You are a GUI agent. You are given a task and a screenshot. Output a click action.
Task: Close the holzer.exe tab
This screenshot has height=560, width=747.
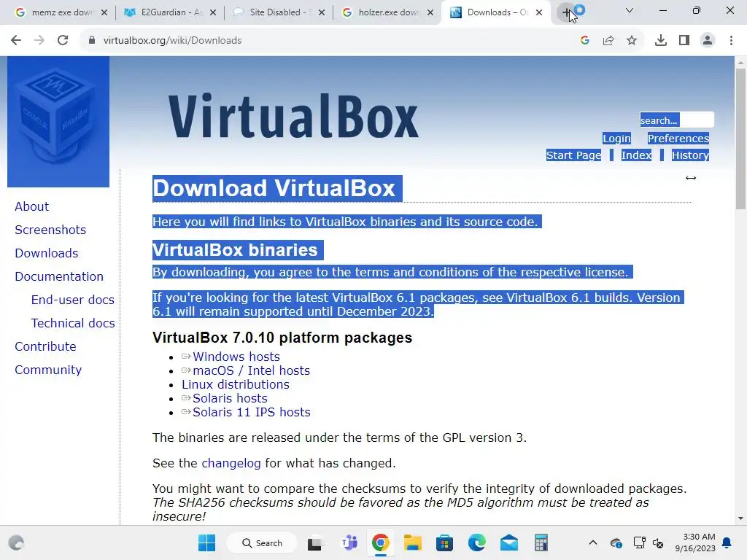(430, 12)
